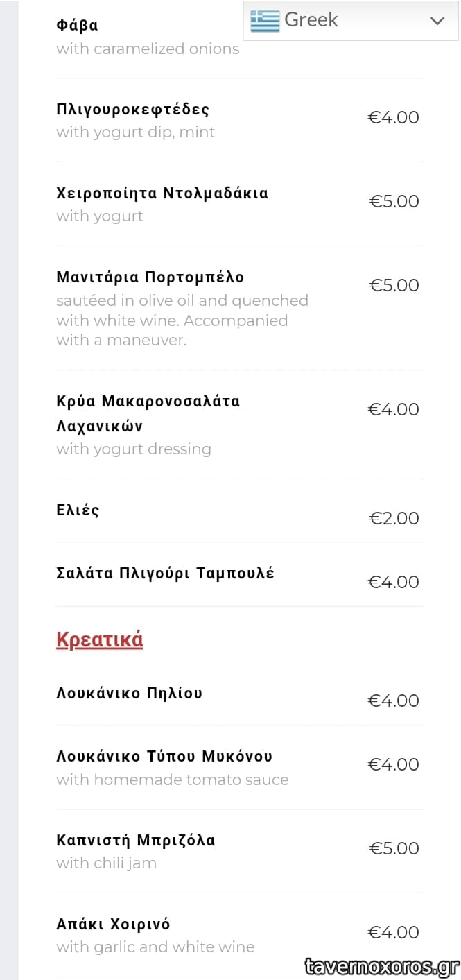Open the Κρεατικά category heading link

pyautogui.click(x=99, y=639)
